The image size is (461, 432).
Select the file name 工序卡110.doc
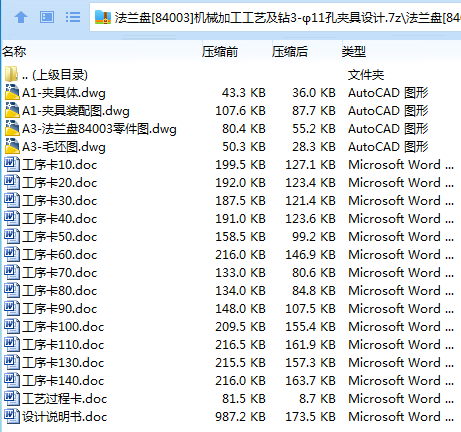(x=63, y=345)
